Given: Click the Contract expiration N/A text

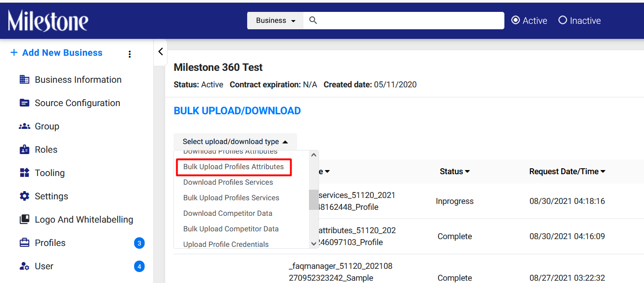Looking at the screenshot, I should coord(273,85).
